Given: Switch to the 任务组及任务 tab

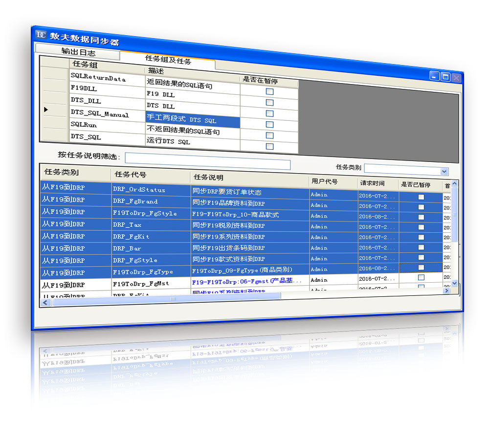Looking at the screenshot, I should pos(168,60).
